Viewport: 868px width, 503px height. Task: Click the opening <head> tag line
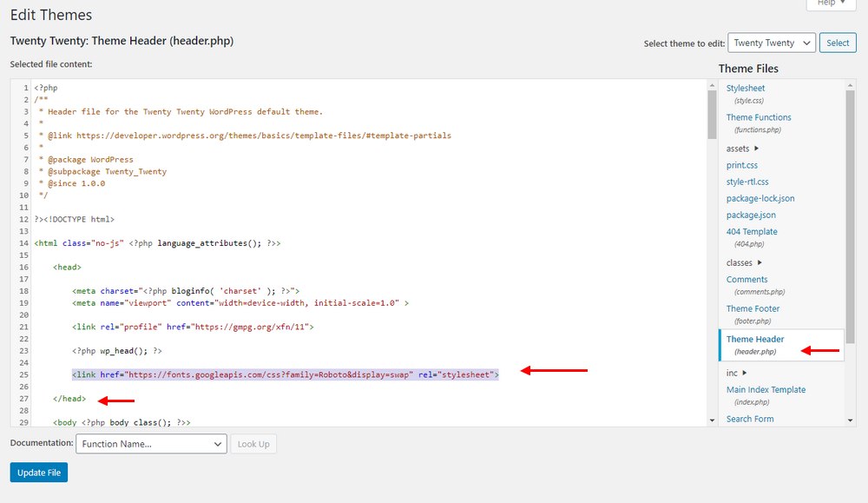(x=67, y=267)
